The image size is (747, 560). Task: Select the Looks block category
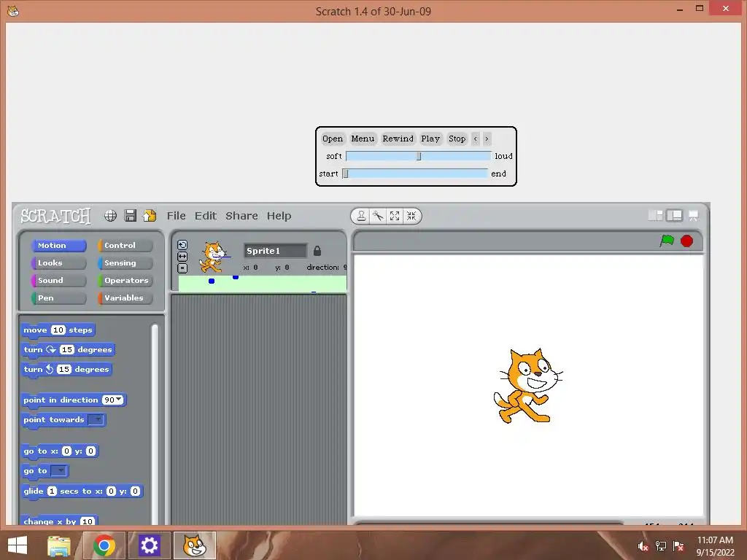[x=58, y=262]
